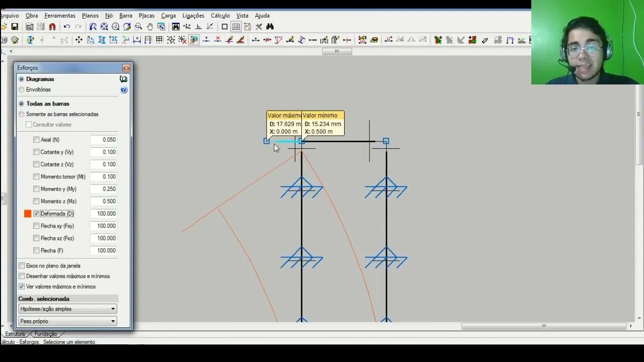Click the red magnet snap icon
This screenshot has height=362, width=644.
point(52,27)
